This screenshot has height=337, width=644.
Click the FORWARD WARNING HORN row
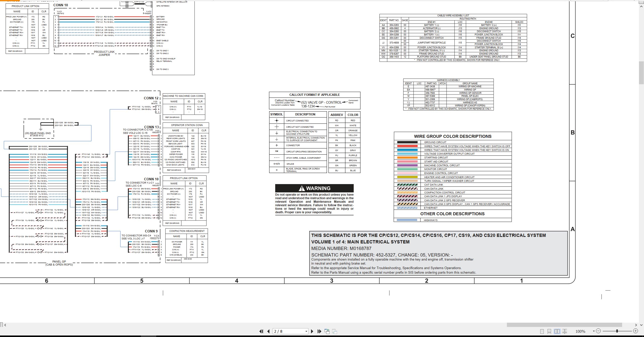[186, 147]
